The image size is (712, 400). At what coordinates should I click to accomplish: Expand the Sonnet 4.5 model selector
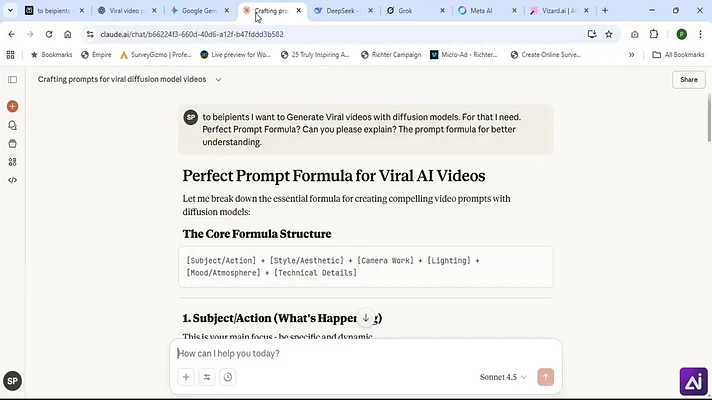coord(503,377)
